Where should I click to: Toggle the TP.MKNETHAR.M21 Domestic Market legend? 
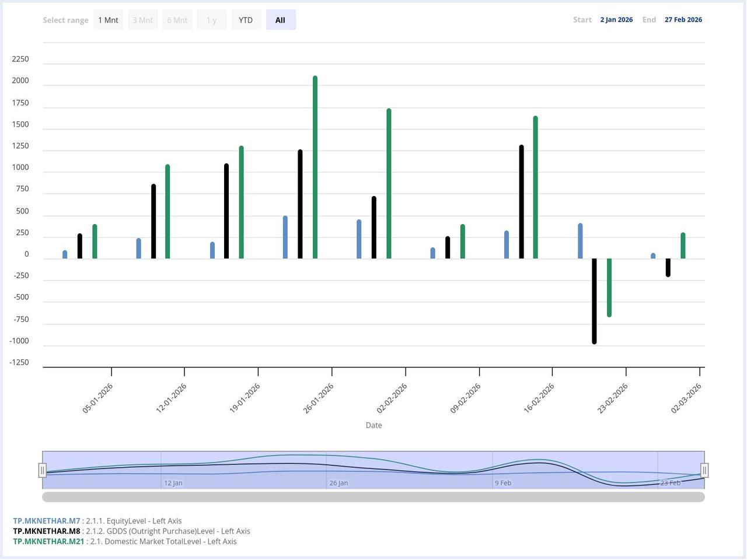coord(48,541)
